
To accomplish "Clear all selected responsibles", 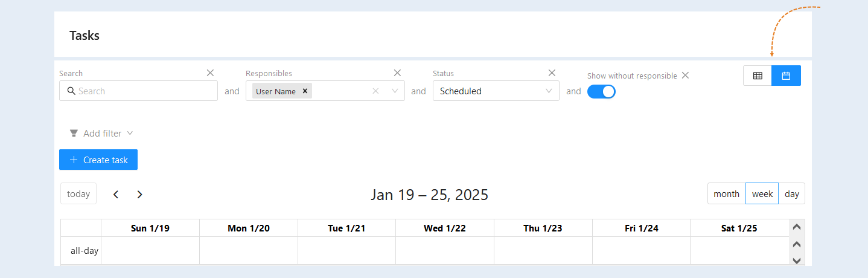I will (x=375, y=91).
